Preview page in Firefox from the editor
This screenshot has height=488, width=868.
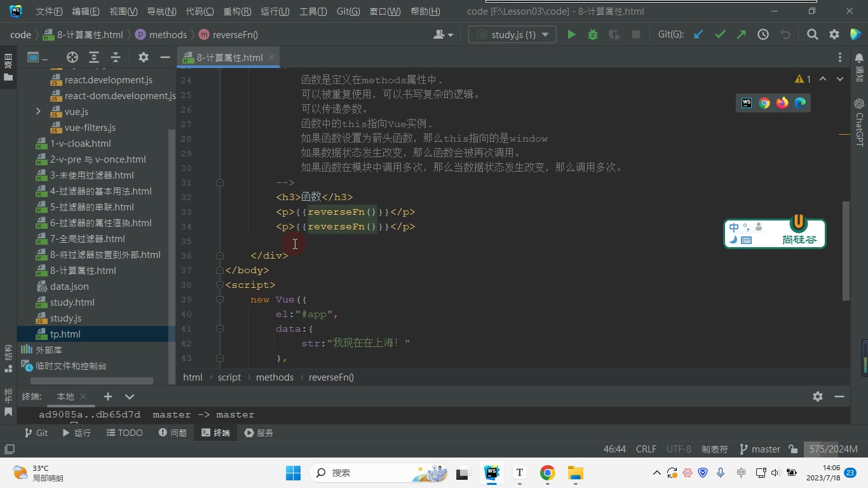coord(782,103)
